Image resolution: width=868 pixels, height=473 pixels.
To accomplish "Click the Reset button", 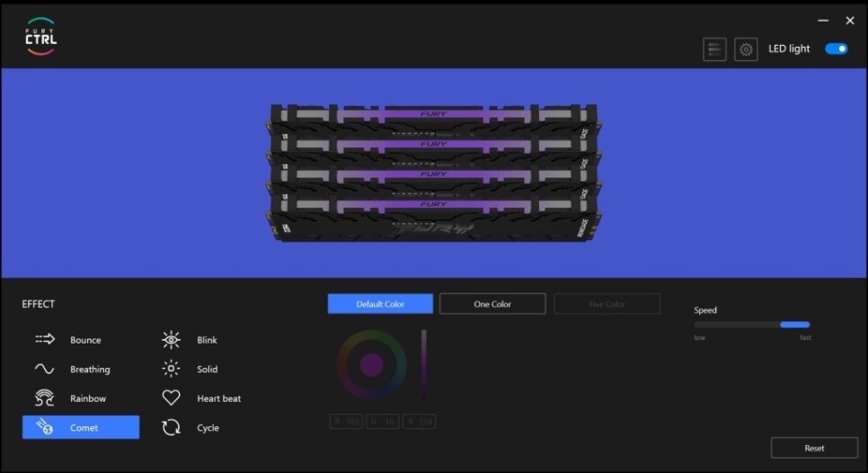I will [814, 448].
